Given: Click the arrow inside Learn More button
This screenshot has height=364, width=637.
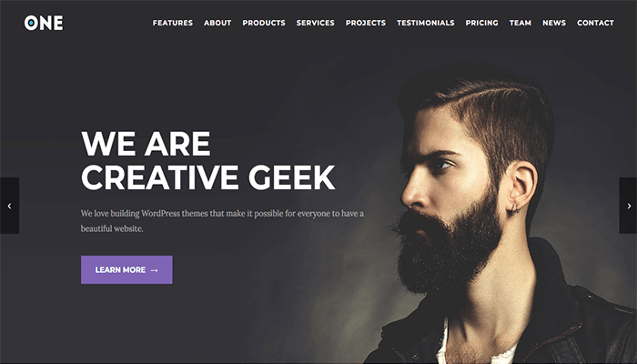Looking at the screenshot, I should (154, 270).
